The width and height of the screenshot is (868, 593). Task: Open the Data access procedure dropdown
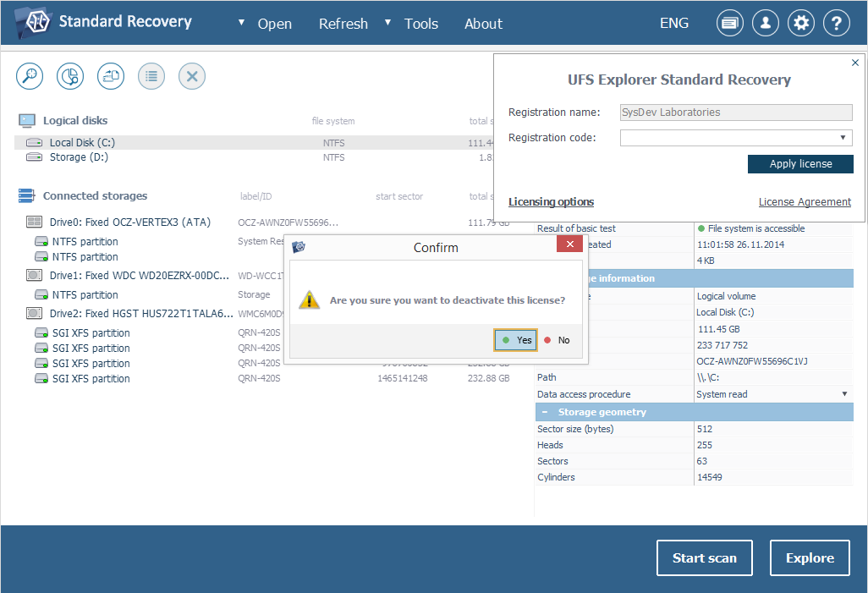pos(845,394)
